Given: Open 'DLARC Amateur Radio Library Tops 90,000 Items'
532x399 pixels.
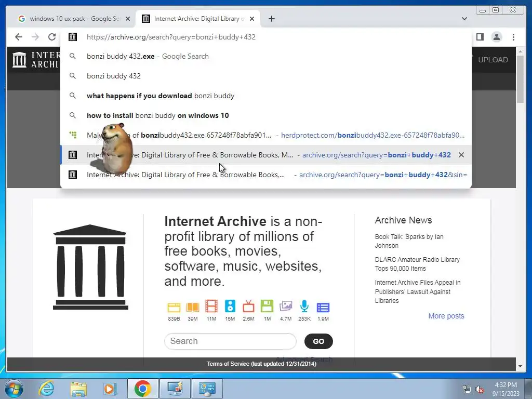Looking at the screenshot, I should (x=417, y=264).
